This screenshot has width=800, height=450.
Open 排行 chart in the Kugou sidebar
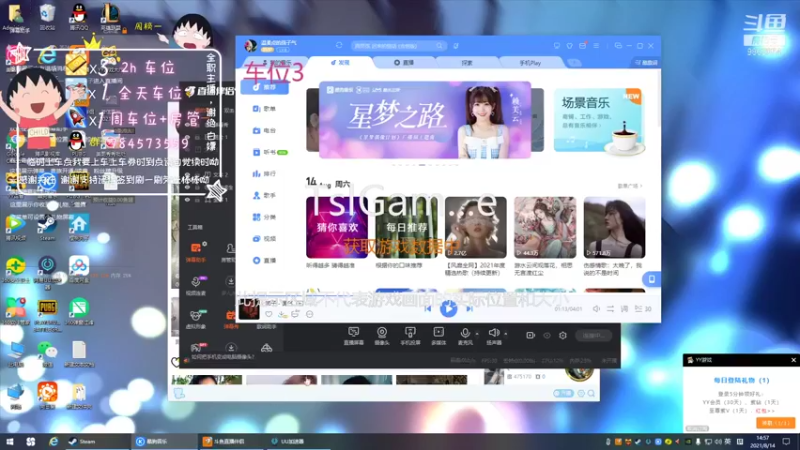[x=264, y=174]
